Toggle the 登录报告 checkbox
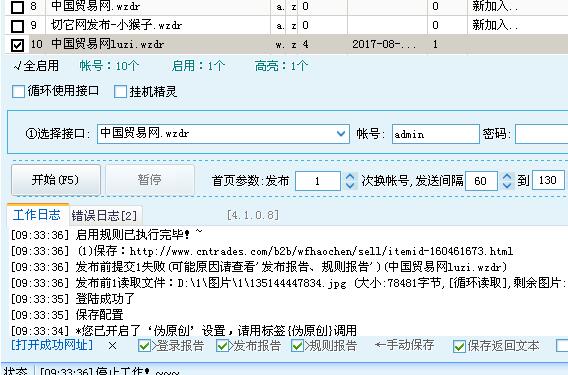This screenshot has width=568, height=375. point(144,346)
